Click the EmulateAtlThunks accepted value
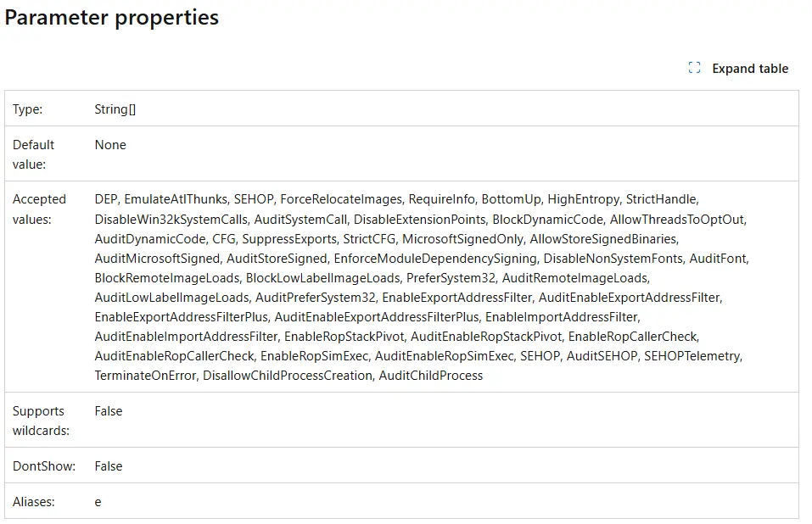This screenshot has height=524, width=812. 176,199
